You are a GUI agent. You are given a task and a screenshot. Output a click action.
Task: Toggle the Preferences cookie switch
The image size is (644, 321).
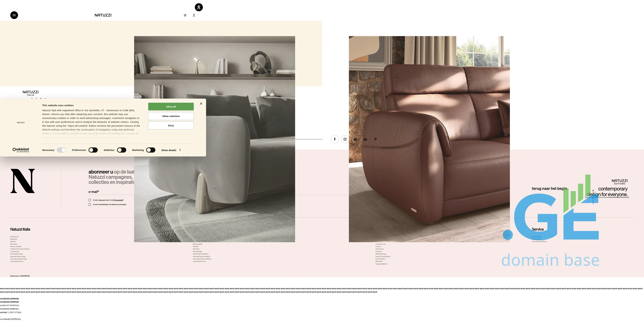(x=93, y=150)
